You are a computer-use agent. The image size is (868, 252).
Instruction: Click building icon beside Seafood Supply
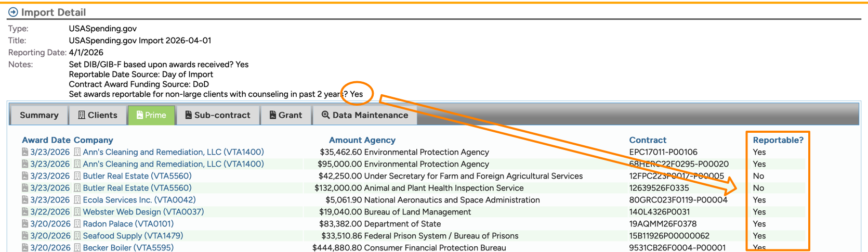(77, 236)
